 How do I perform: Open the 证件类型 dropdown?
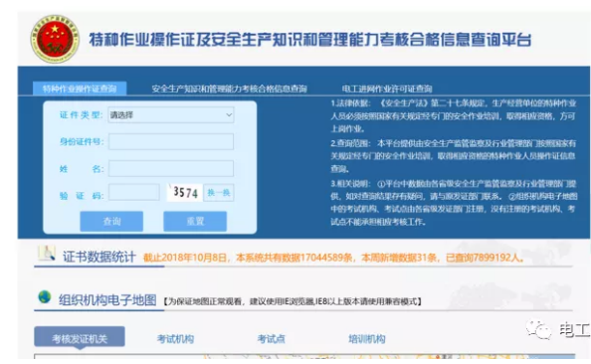point(171,115)
